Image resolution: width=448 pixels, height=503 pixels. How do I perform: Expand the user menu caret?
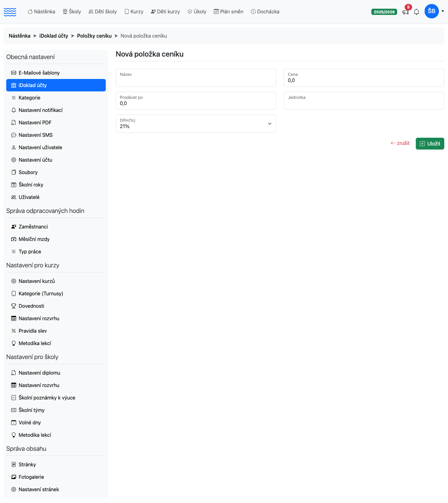pyautogui.click(x=443, y=11)
